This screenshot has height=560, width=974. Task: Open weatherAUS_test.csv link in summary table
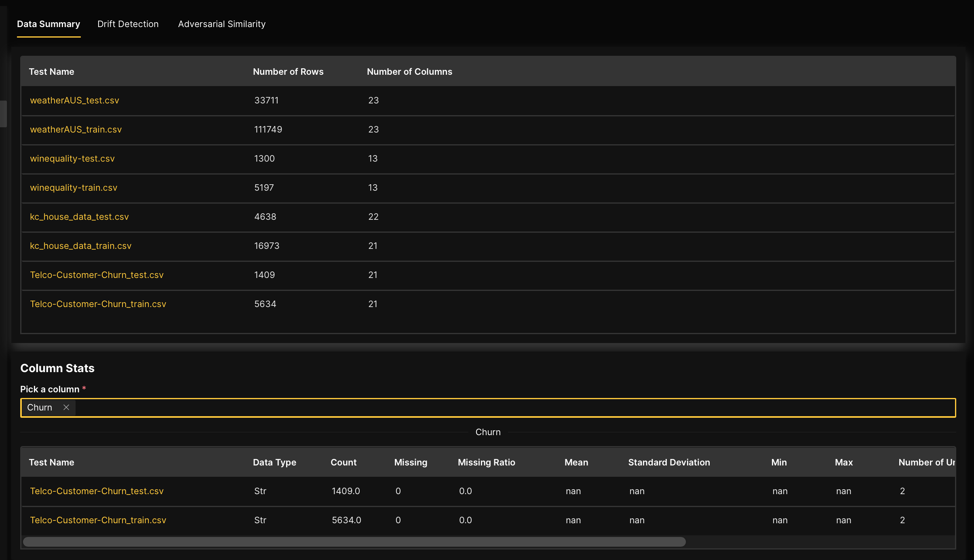[74, 100]
